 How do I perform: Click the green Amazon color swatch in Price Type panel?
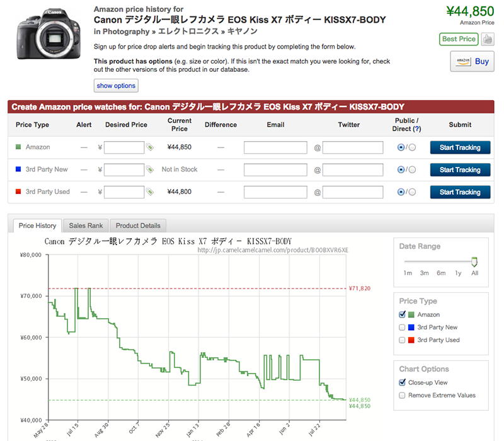tap(411, 314)
